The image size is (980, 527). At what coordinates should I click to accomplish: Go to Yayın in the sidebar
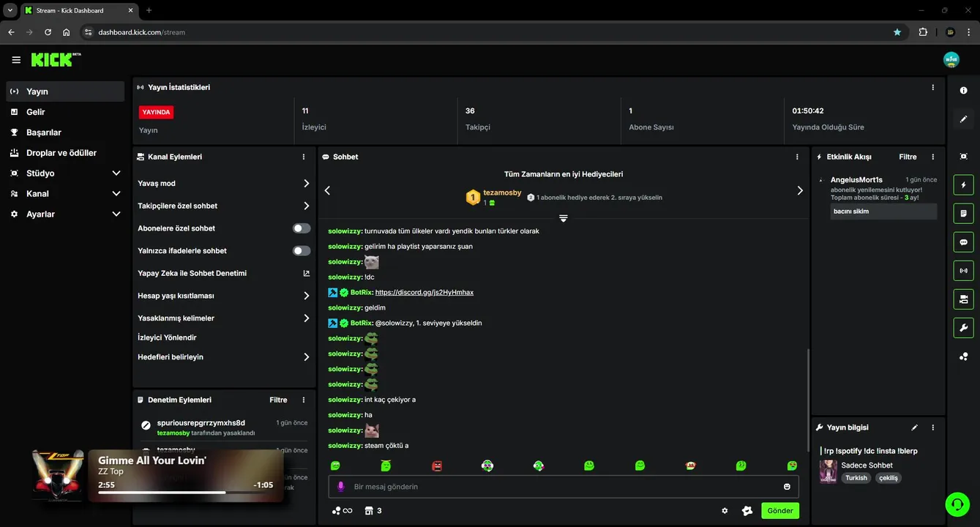coord(65,91)
